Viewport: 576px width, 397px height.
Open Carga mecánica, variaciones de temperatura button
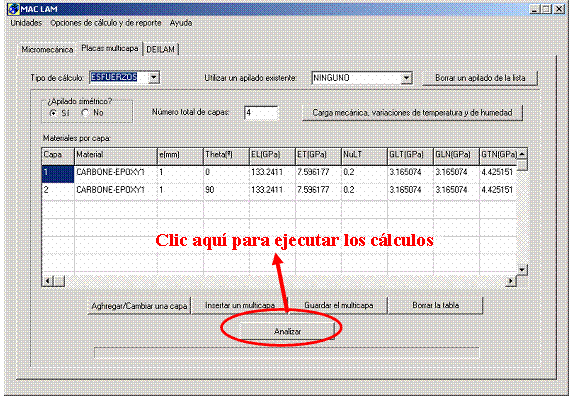coord(412,113)
